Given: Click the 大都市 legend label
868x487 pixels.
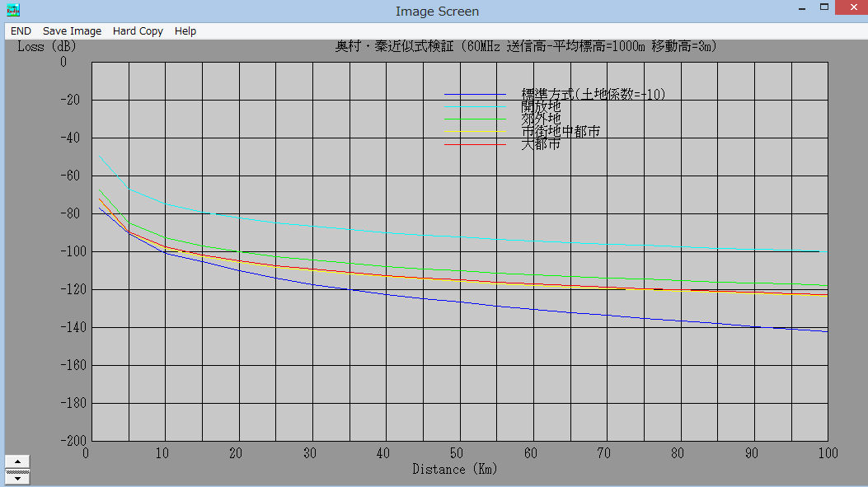Looking at the screenshot, I should [541, 144].
